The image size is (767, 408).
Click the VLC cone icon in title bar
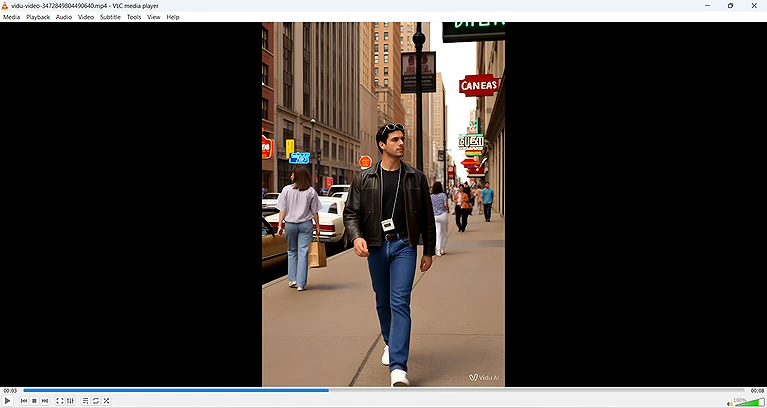click(5, 6)
